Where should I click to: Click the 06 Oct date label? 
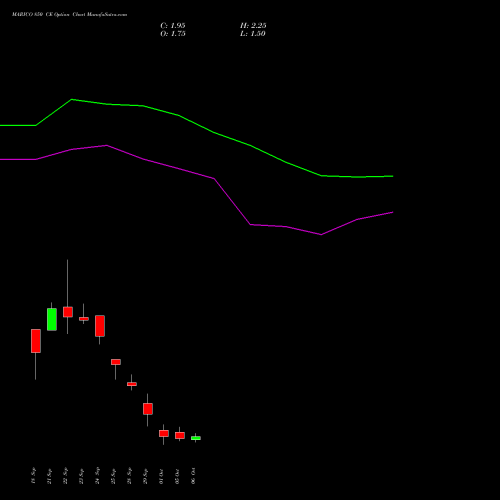click(x=193, y=476)
